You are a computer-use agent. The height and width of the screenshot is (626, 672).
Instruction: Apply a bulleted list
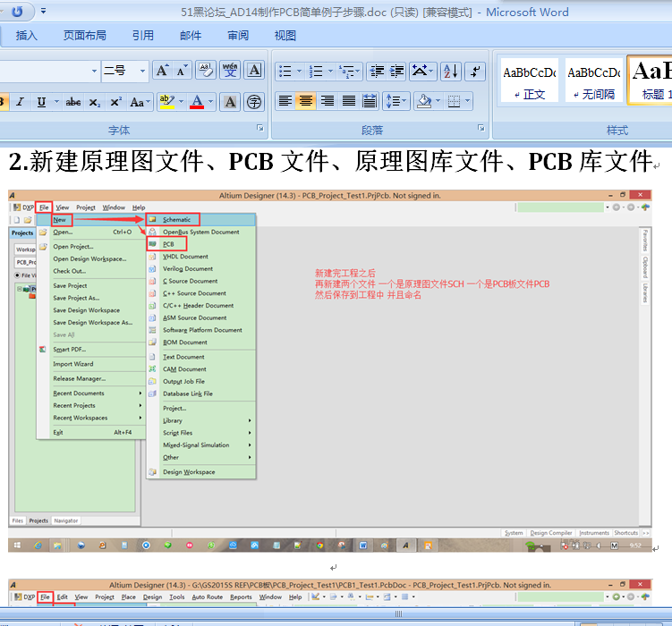point(285,71)
